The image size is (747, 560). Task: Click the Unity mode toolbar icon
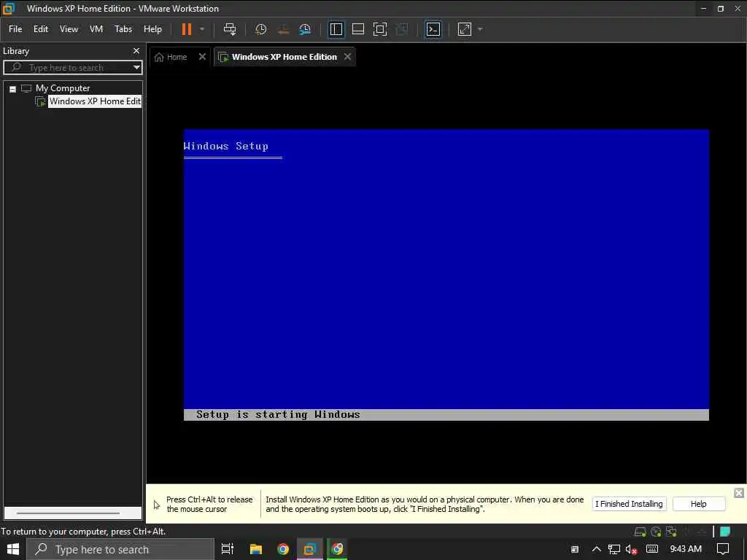point(402,29)
